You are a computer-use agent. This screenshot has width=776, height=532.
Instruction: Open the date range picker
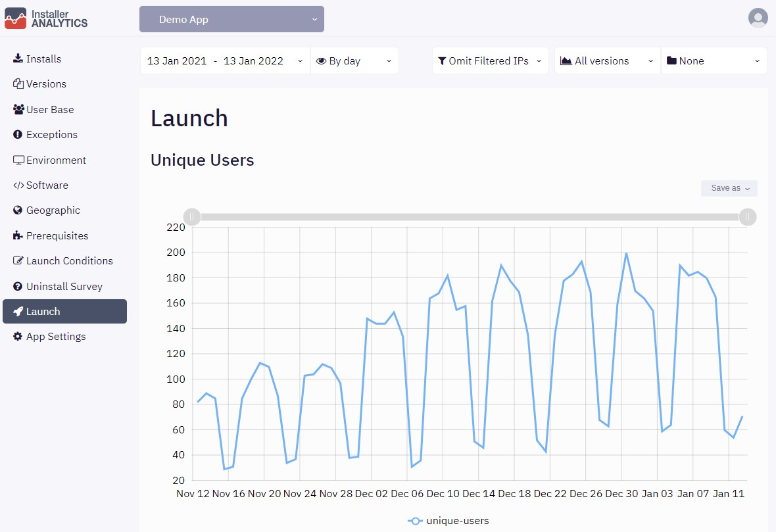point(225,61)
